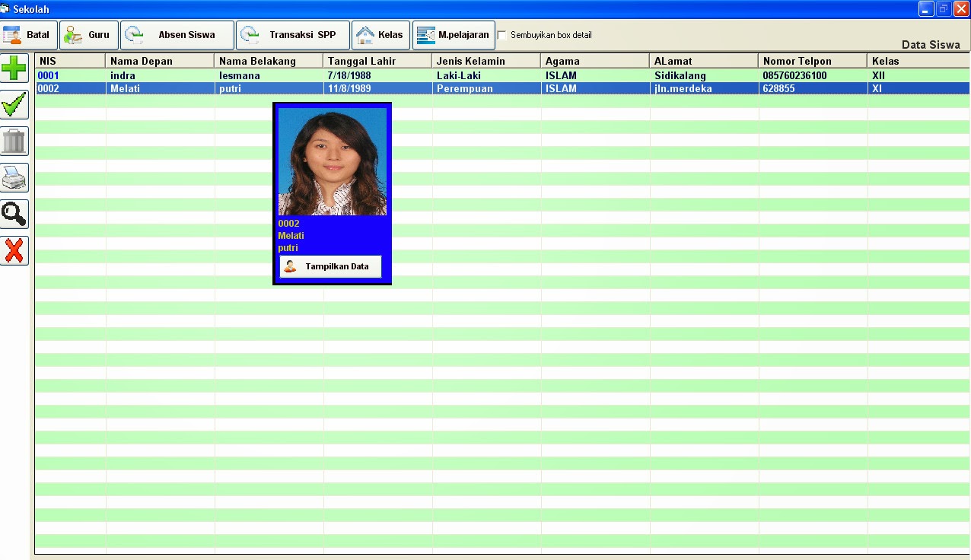
Task: Open the Kelas section
Action: click(x=381, y=35)
